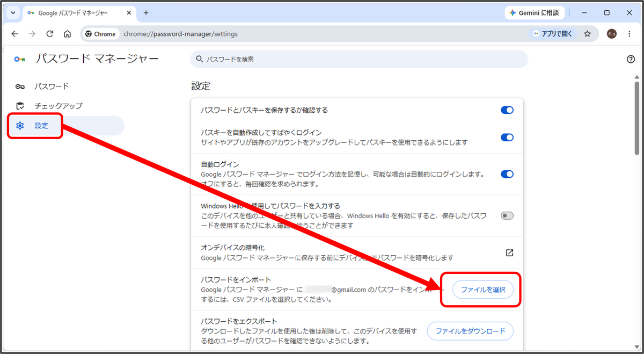Reload the page

pos(50,34)
